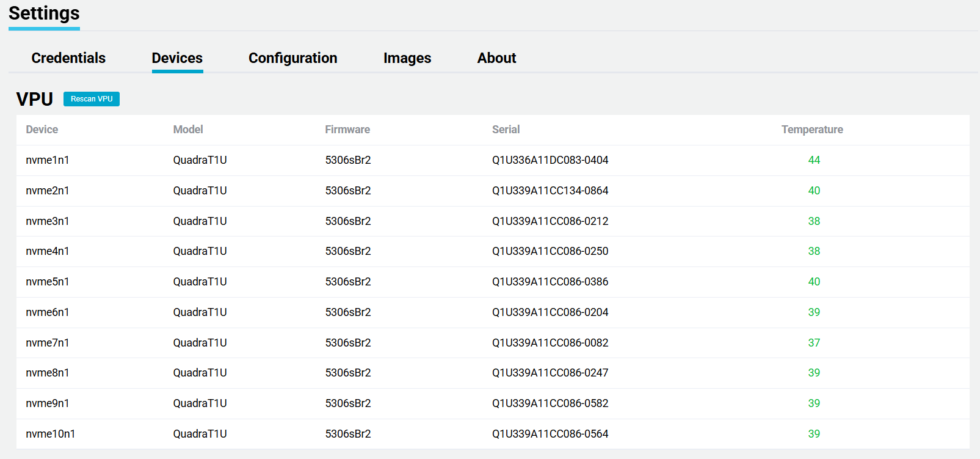980x459 pixels.
Task: Click the Rescan VPU button
Action: tap(92, 99)
